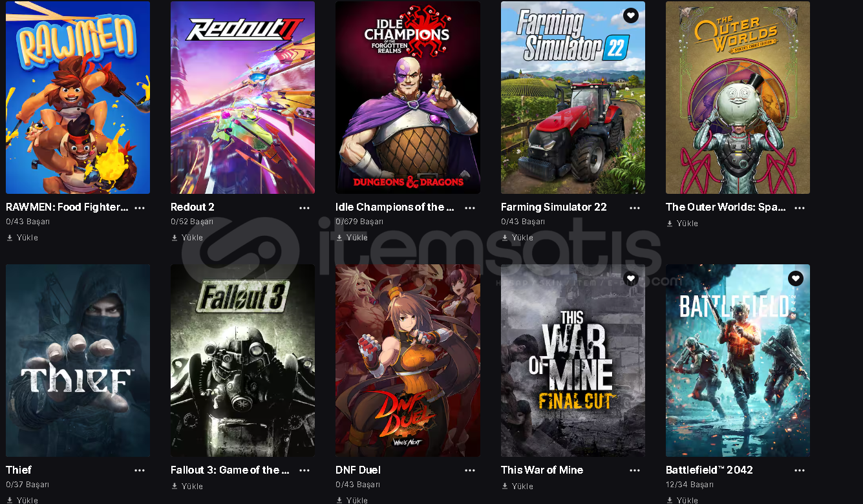Open the three-dot menu for Redout 2

click(x=304, y=208)
